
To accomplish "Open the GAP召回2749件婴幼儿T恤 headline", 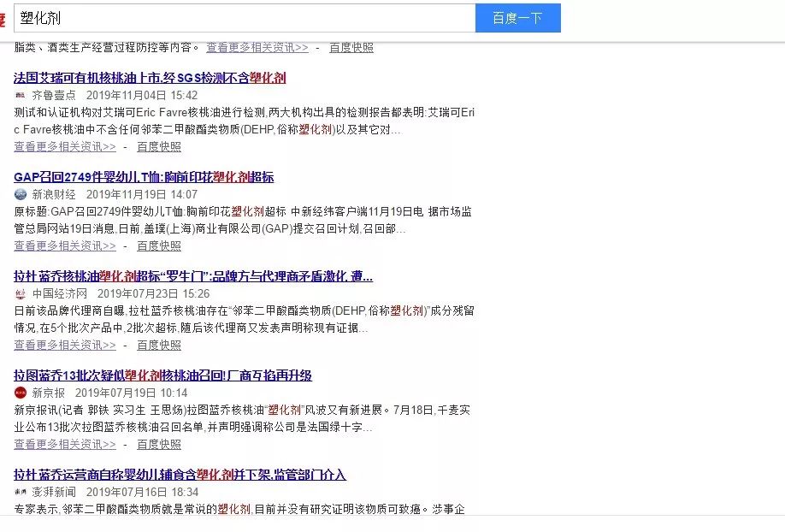I will pos(144,177).
